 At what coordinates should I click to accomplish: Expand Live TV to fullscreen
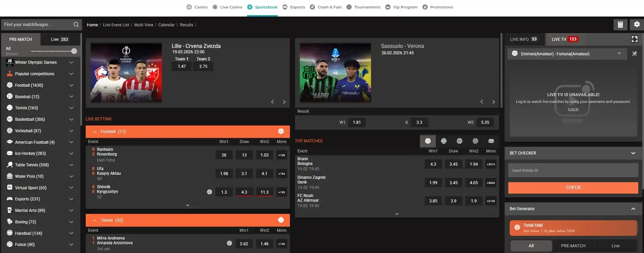(x=635, y=39)
